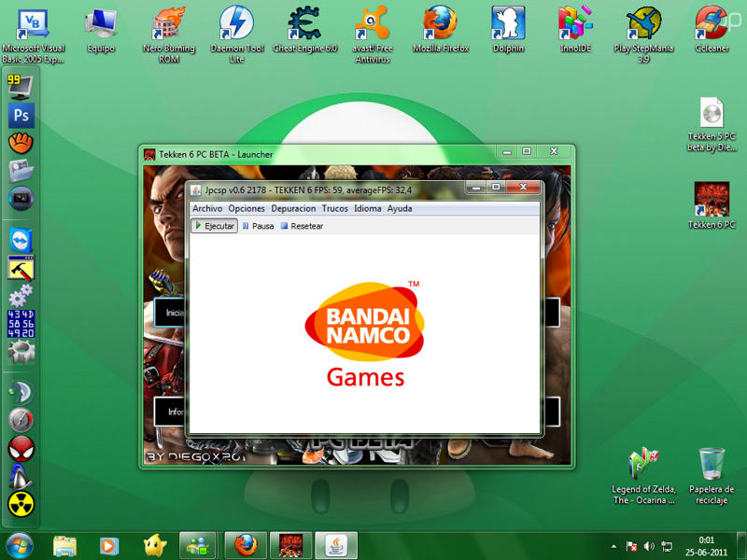Viewport: 747px width, 560px height.
Task: Open volume control in system tray
Action: tap(649, 547)
